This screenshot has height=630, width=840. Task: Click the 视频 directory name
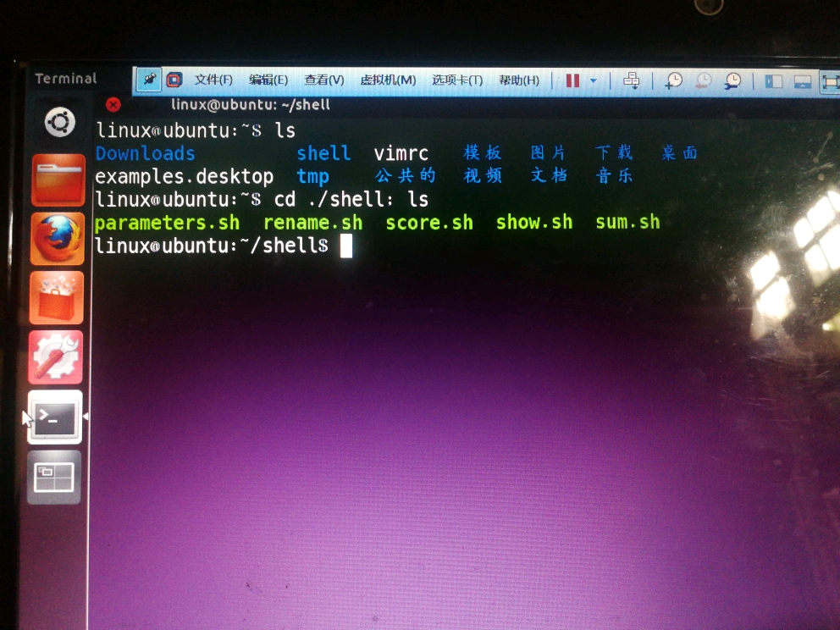482,175
